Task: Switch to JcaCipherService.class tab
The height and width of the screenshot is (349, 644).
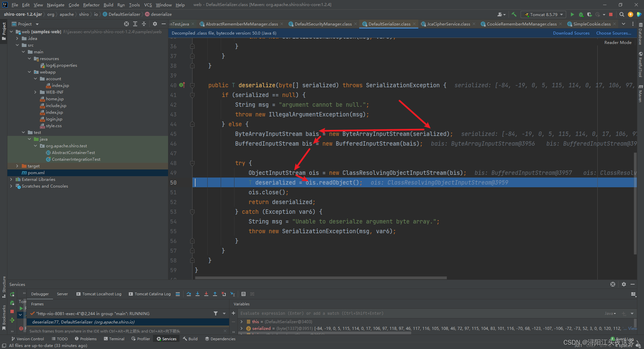Action: click(448, 24)
